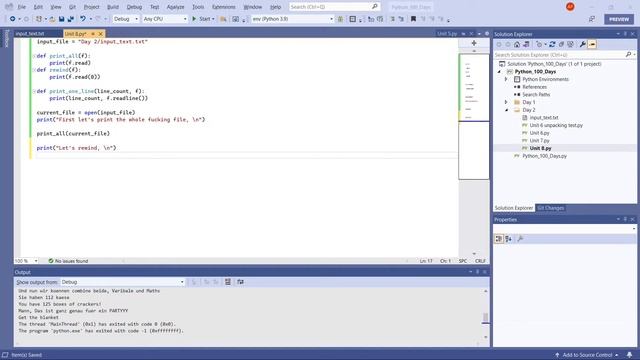Open the Show output from dropdown
640x360 pixels.
click(122, 282)
